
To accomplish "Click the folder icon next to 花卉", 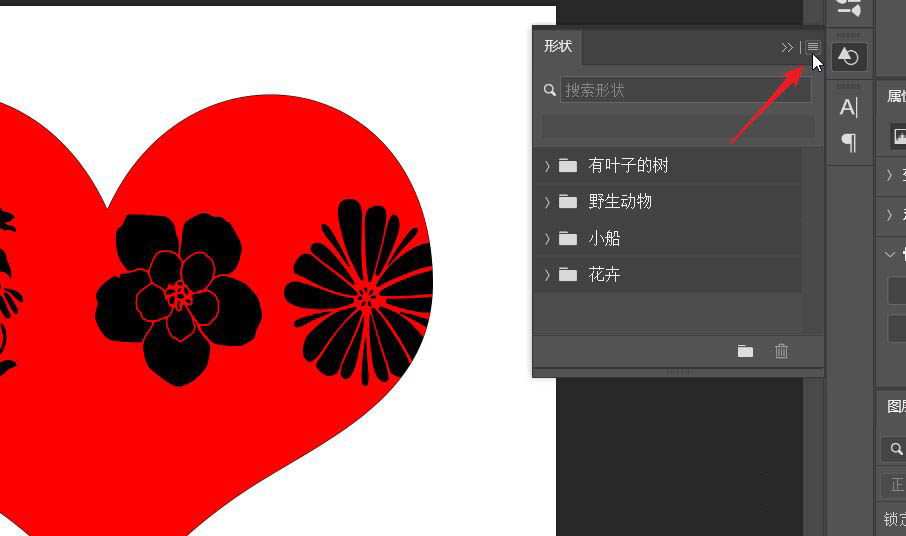I will pos(567,274).
